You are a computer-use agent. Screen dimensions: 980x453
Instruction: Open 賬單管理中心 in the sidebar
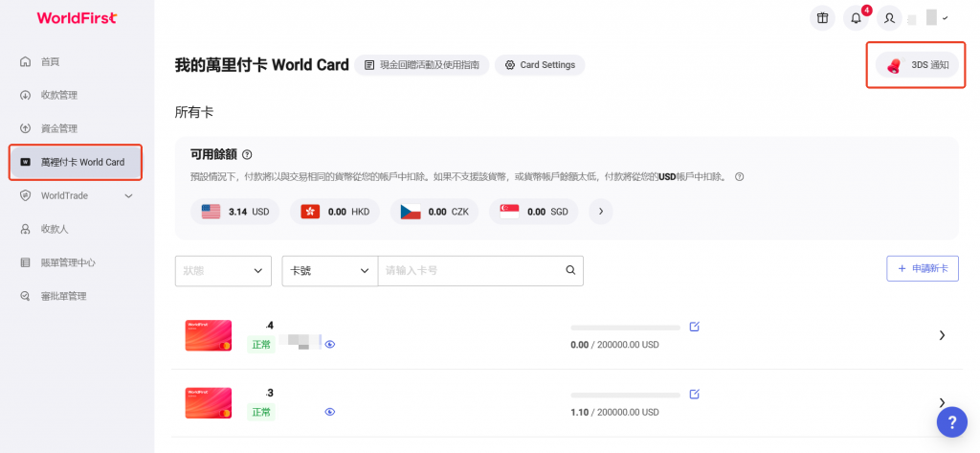click(68, 262)
